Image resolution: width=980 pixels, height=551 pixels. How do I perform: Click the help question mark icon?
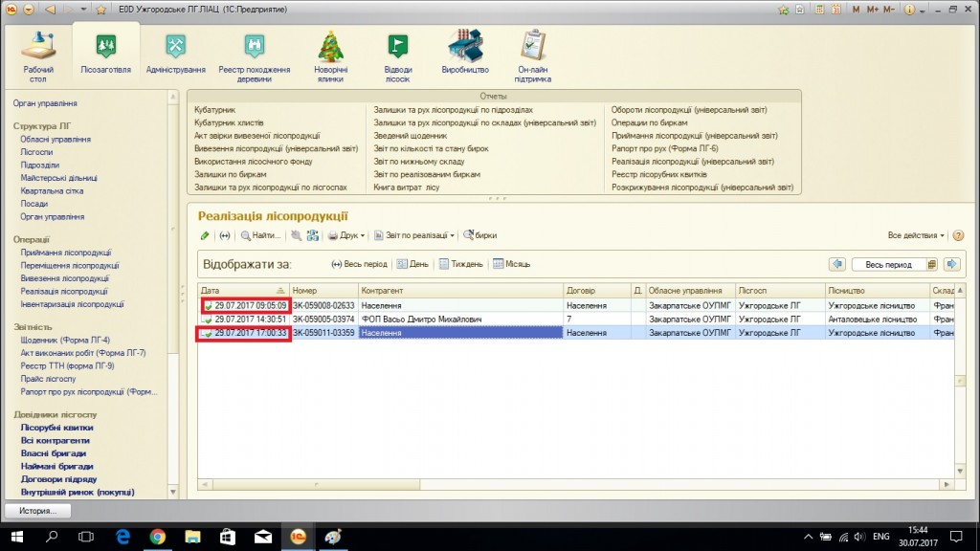(x=958, y=235)
